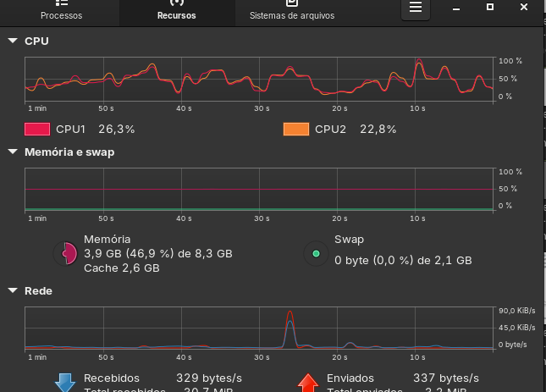This screenshot has height=392, width=546.
Task: Click the blue Recebidos download arrow
Action: (65, 383)
